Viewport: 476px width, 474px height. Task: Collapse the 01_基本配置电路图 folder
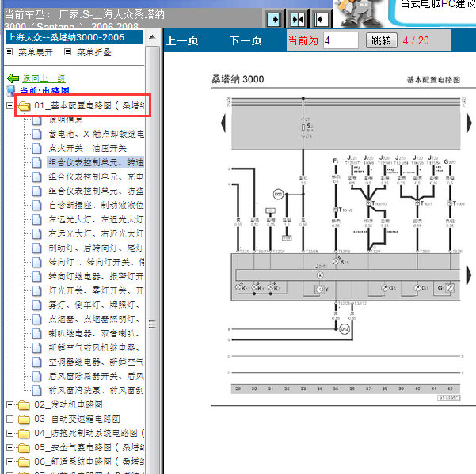pos(10,106)
